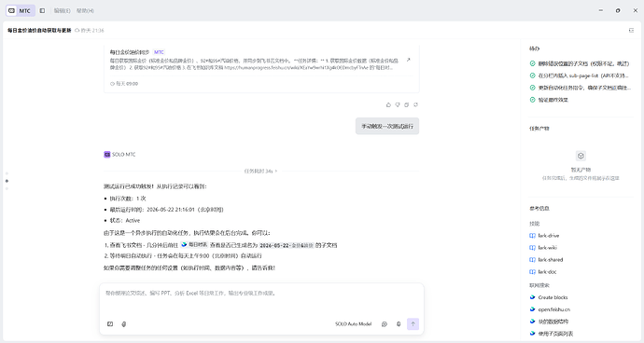This screenshot has width=644, height=343.
Task: Click the empty output box icon
Action: click(x=581, y=156)
